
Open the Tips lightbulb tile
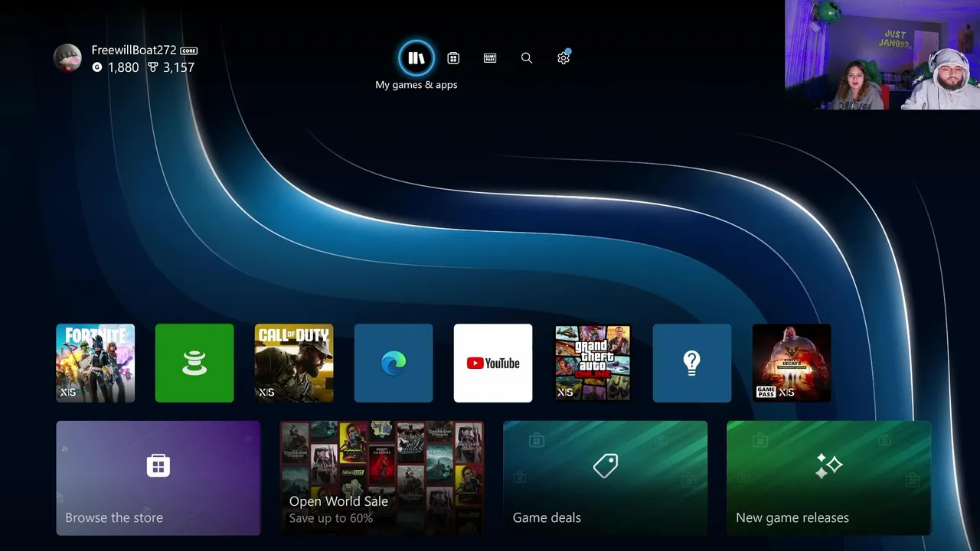pyautogui.click(x=692, y=363)
